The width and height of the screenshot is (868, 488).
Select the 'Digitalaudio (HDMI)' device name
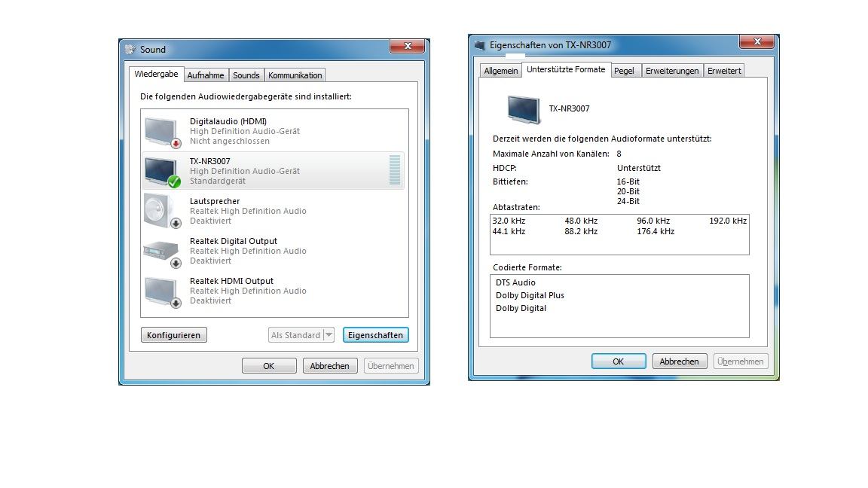pyautogui.click(x=228, y=122)
